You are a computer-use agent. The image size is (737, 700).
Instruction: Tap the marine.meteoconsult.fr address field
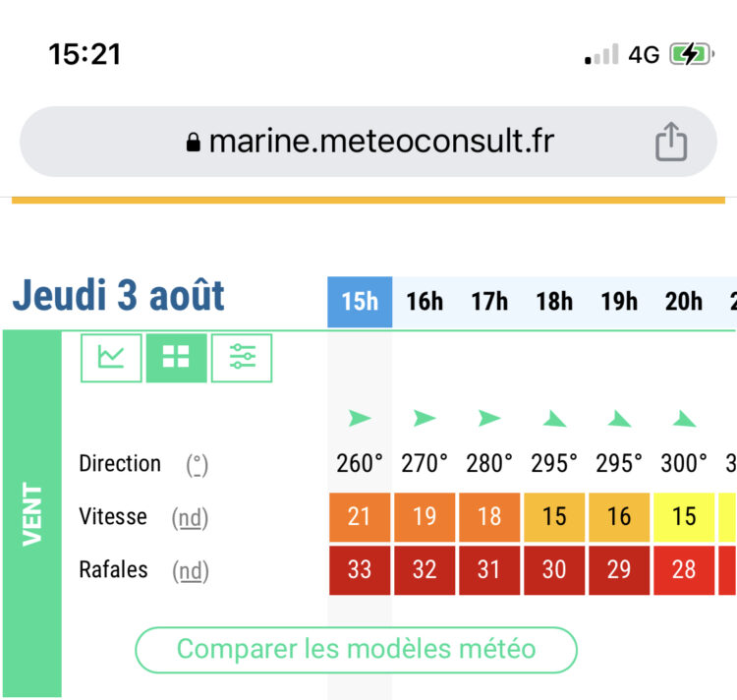(x=368, y=142)
